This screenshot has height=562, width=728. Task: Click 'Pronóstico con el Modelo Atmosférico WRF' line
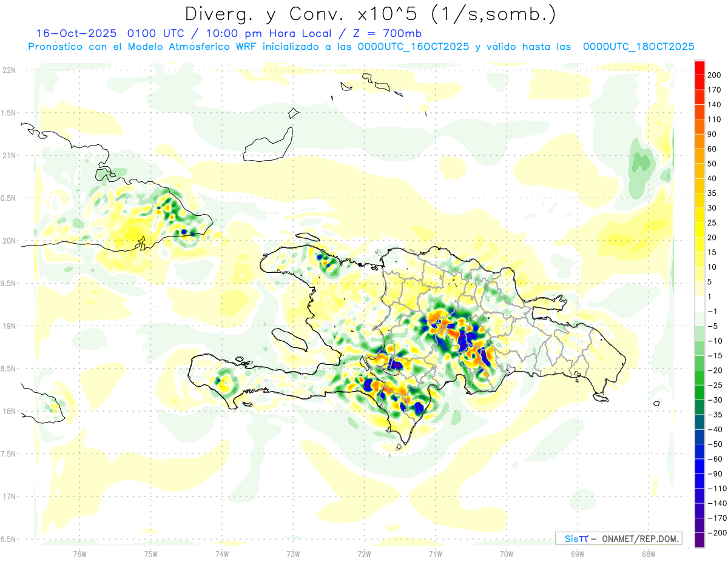pos(143,47)
